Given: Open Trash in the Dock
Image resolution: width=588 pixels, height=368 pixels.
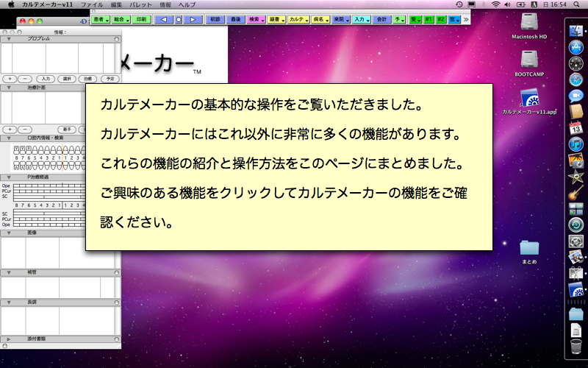Looking at the screenshot, I should 576,346.
